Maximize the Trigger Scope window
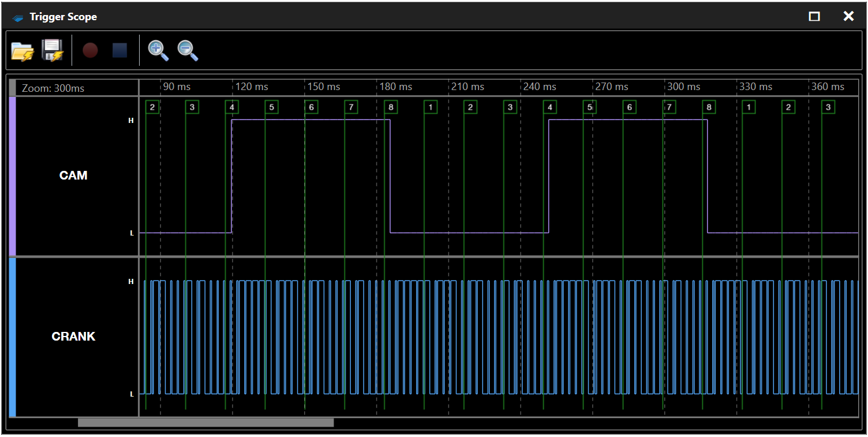Screen dimensions: 868x437 pos(814,17)
